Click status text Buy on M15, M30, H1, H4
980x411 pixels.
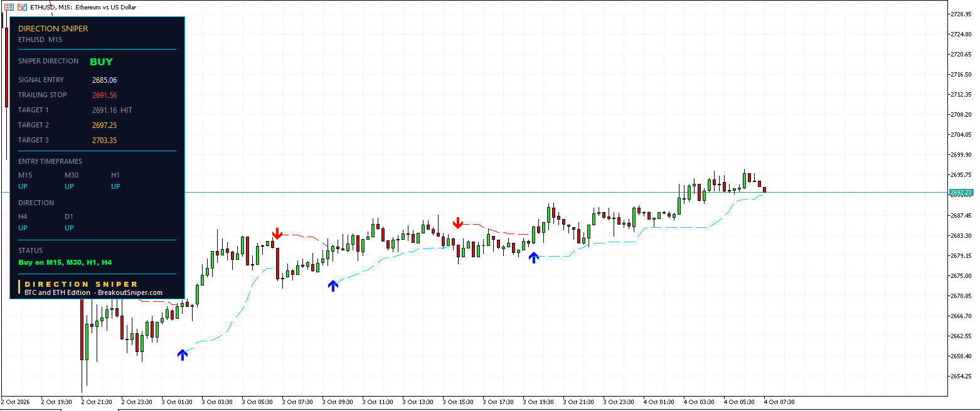pyautogui.click(x=65, y=262)
